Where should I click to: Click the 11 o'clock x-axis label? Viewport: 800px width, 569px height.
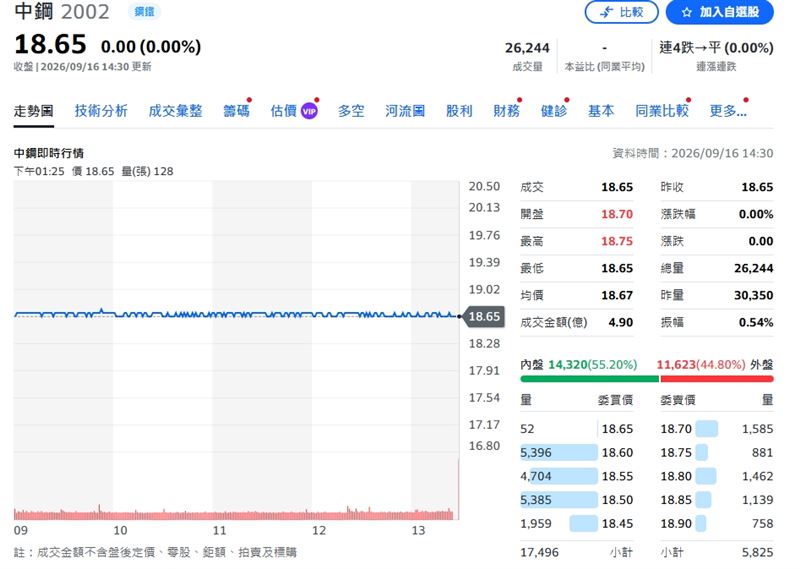[x=219, y=531]
